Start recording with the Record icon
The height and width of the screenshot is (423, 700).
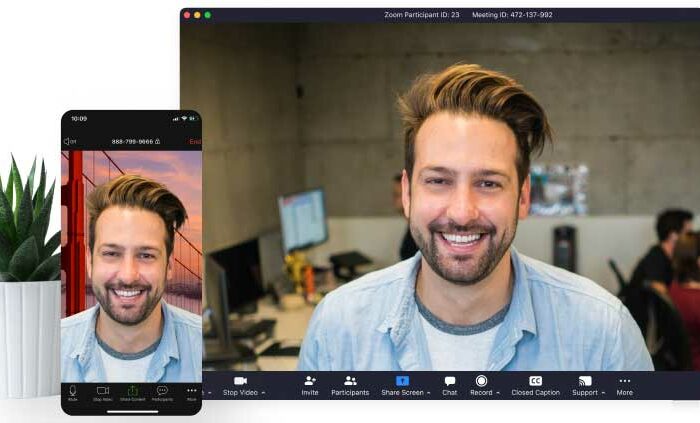(481, 381)
